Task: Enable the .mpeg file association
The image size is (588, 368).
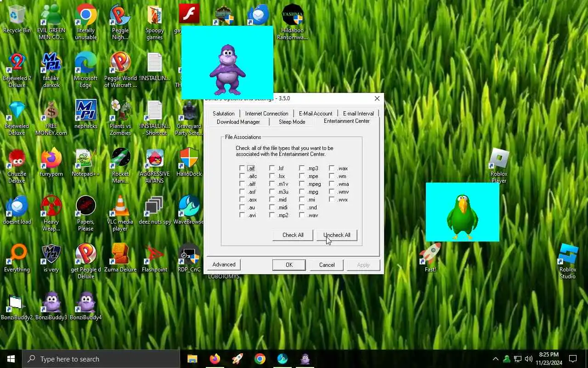Action: [302, 184]
